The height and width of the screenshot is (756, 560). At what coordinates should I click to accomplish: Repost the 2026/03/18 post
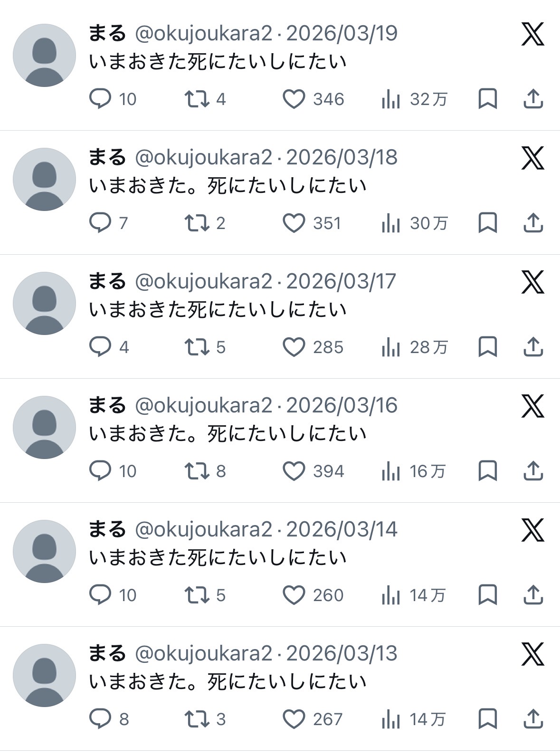[x=197, y=223]
